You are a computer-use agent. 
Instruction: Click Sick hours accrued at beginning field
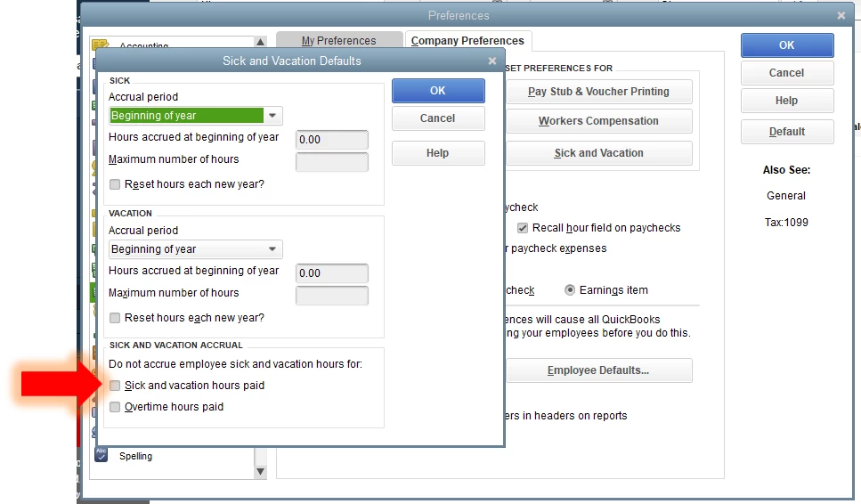click(332, 140)
